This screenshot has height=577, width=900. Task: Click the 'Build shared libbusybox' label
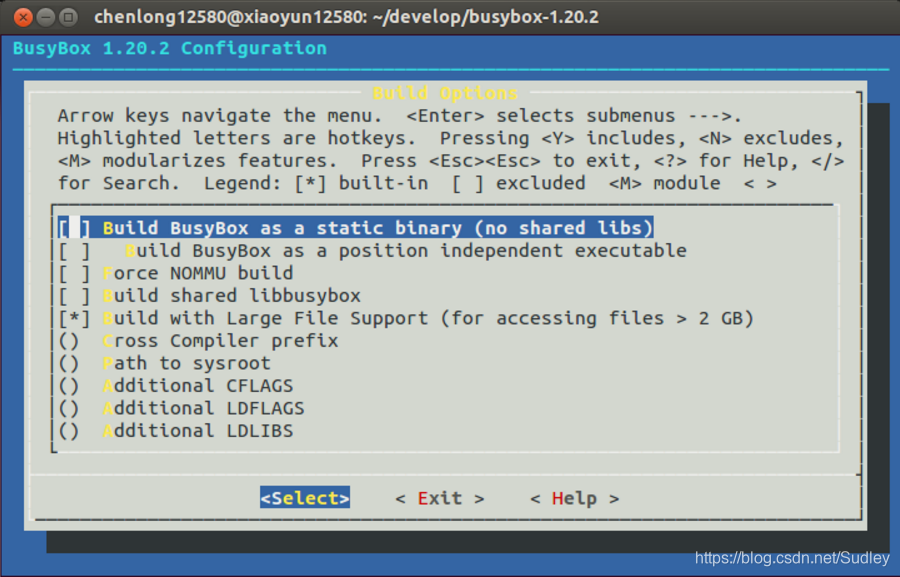click(232, 296)
